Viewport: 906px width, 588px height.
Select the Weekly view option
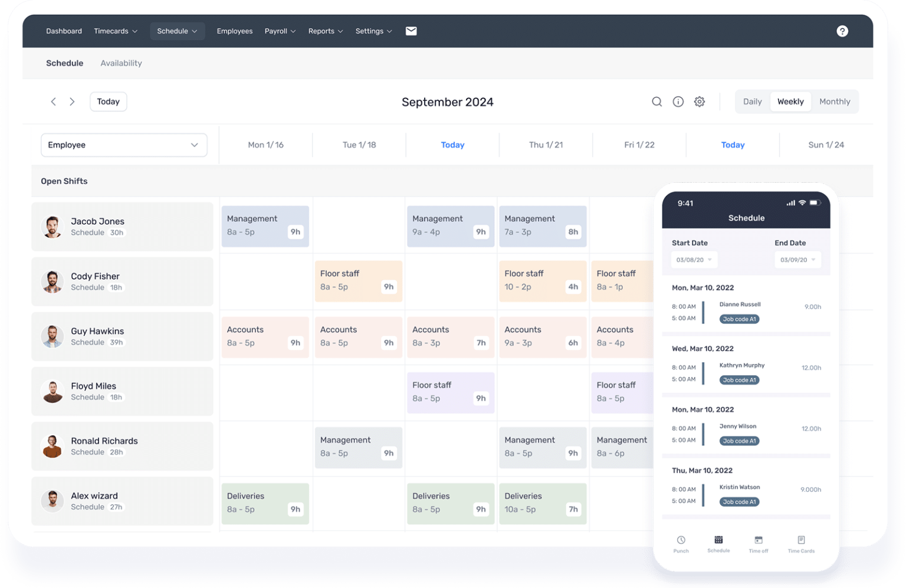pos(790,101)
